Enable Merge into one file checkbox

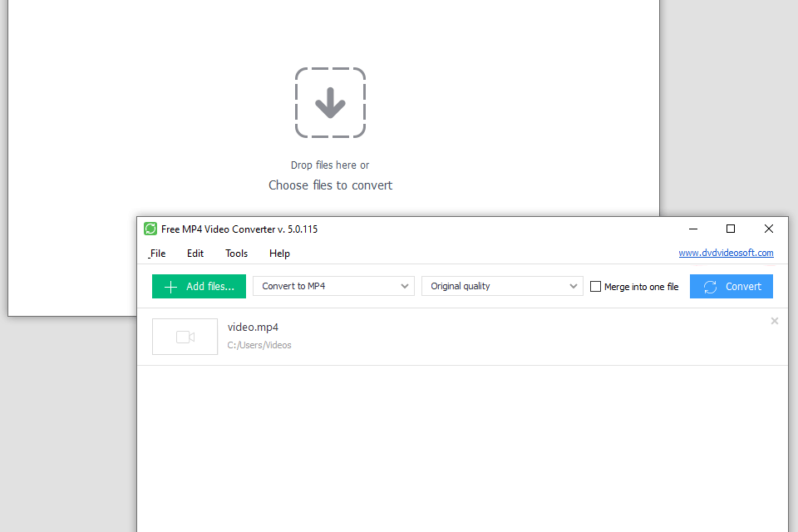pos(595,286)
